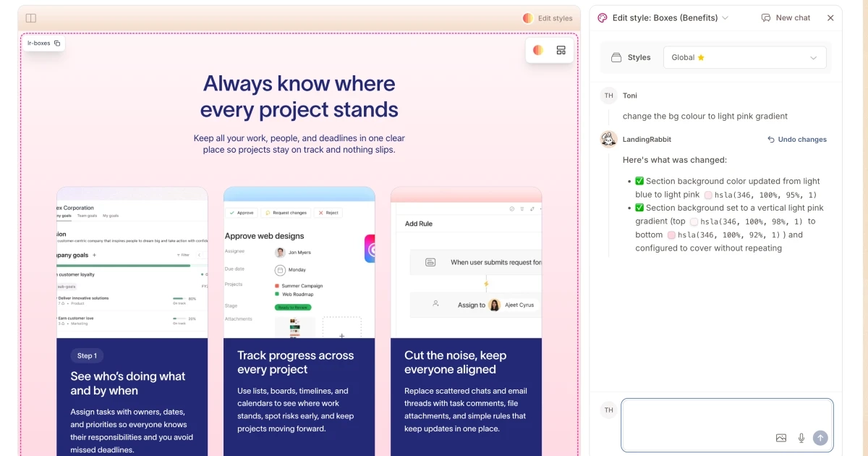Click the LandingRabbit avatar
Viewport: 868px width, 456px height.
click(609, 140)
